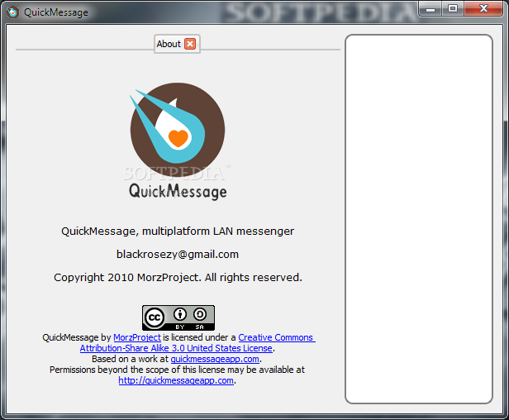
Task: Open the MorzProject link
Action: pos(137,337)
